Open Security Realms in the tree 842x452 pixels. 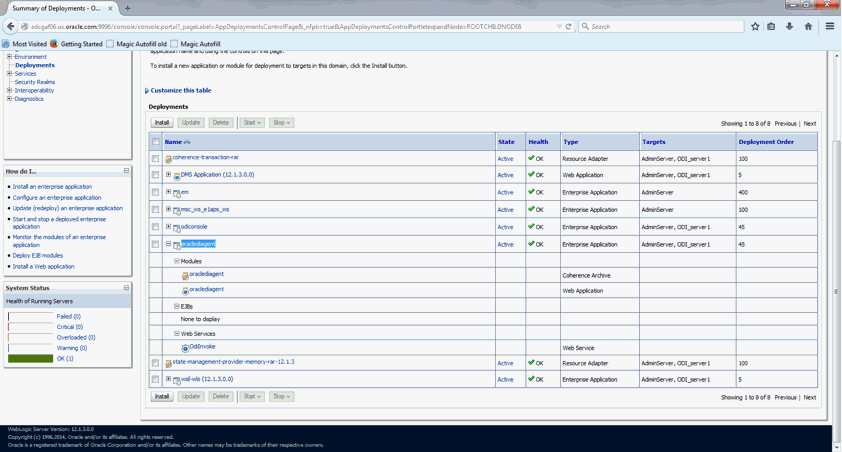[x=35, y=82]
